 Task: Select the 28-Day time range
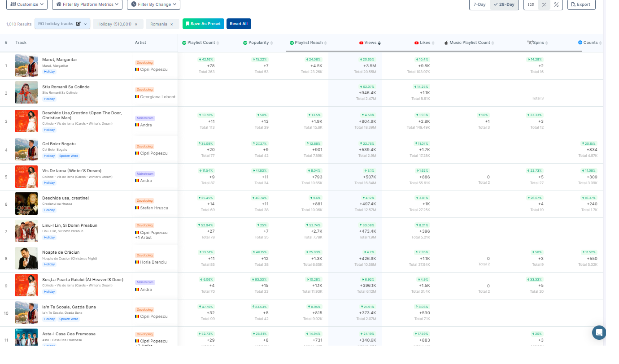(504, 4)
